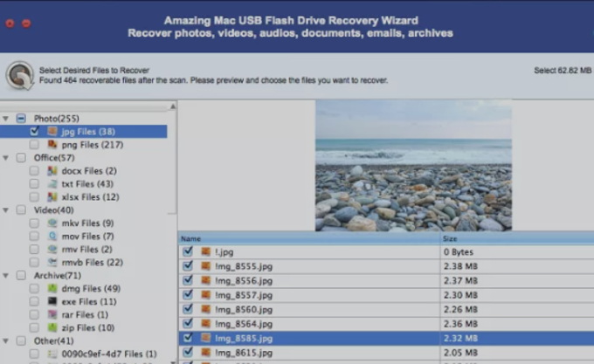594x364 pixels.
Task: Check the Archive(71) category checkbox
Action: pyautogui.click(x=21, y=276)
